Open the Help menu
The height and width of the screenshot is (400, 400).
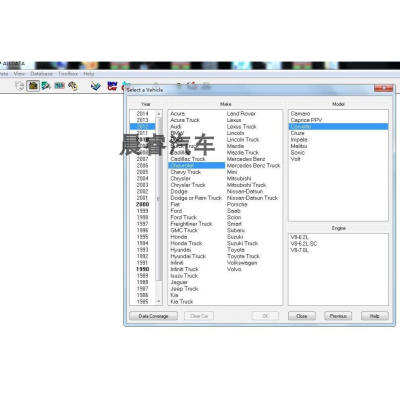[89, 74]
